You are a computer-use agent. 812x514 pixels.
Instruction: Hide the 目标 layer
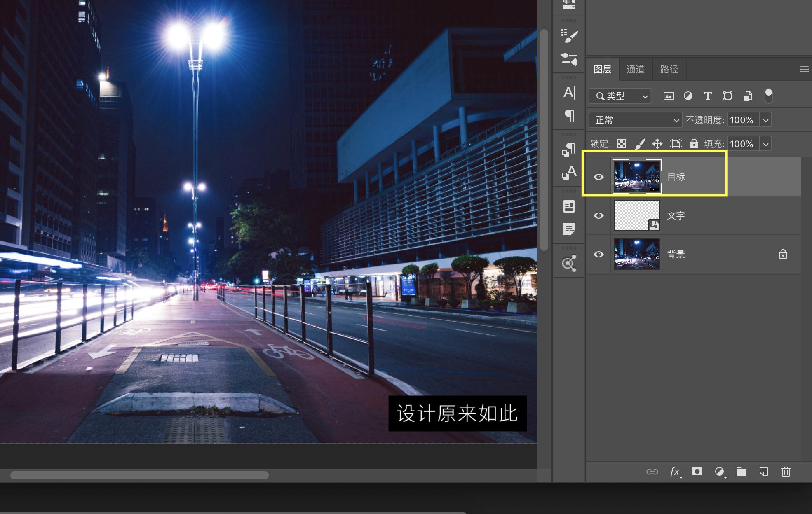[598, 176]
